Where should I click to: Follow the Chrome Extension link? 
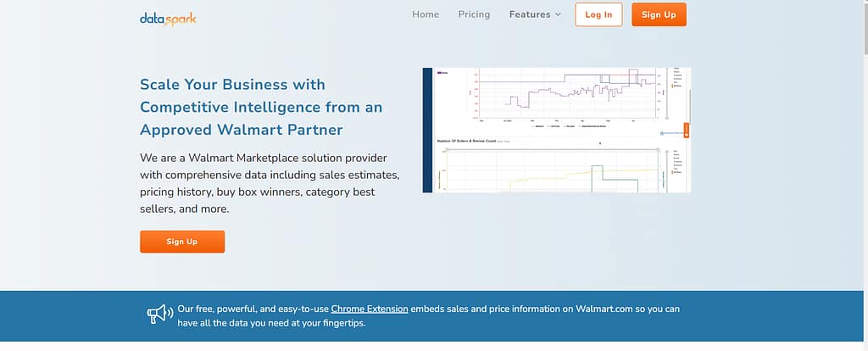pyautogui.click(x=370, y=309)
